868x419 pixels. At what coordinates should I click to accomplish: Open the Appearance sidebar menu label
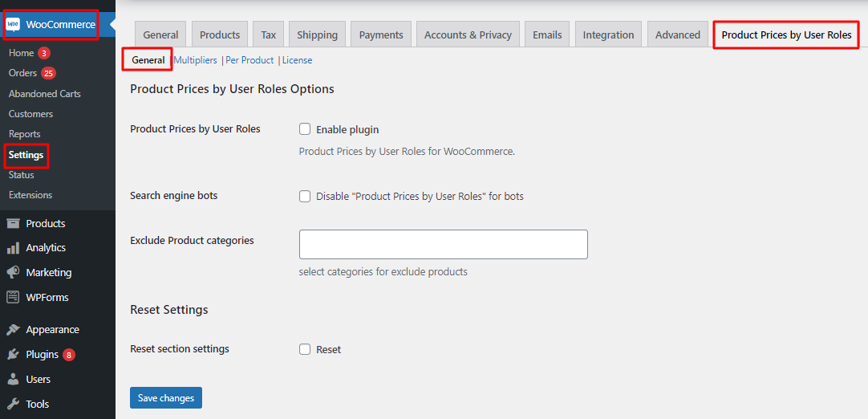tap(53, 330)
